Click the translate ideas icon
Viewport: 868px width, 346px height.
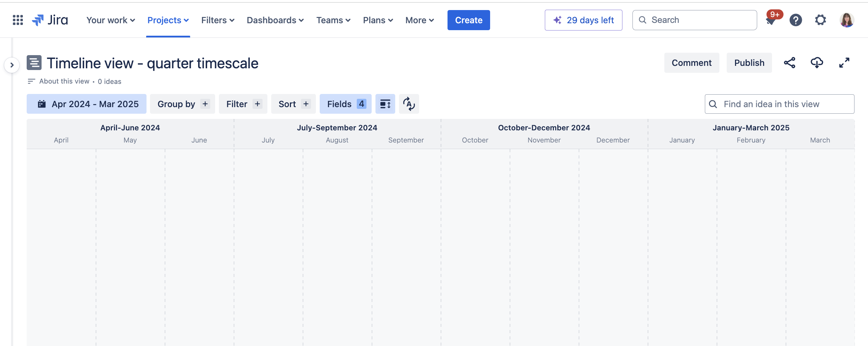[409, 104]
